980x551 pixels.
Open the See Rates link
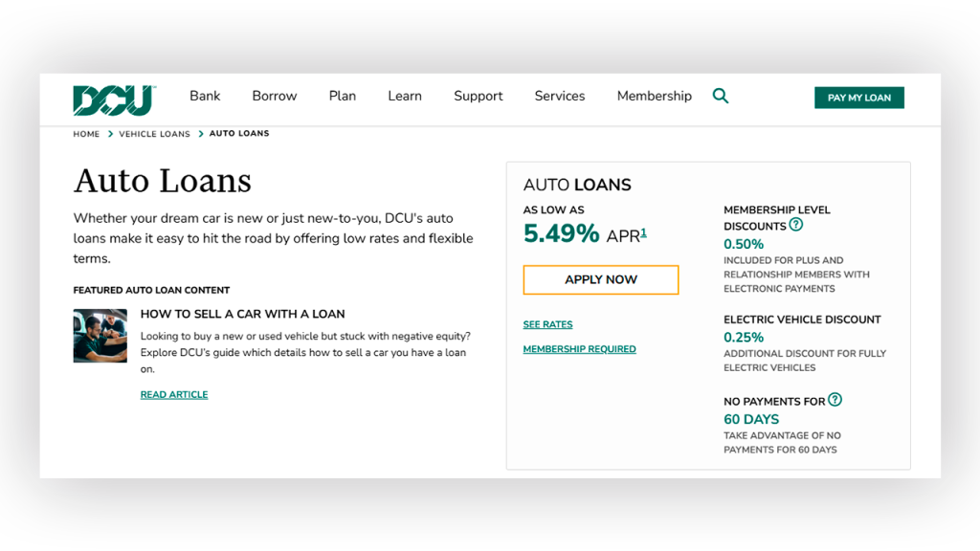[x=547, y=324]
